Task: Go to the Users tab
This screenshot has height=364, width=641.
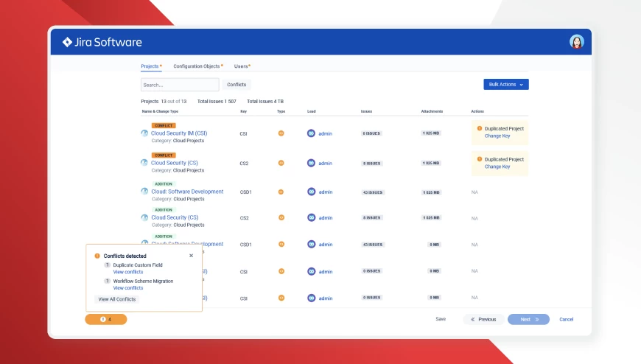Action: [x=242, y=66]
